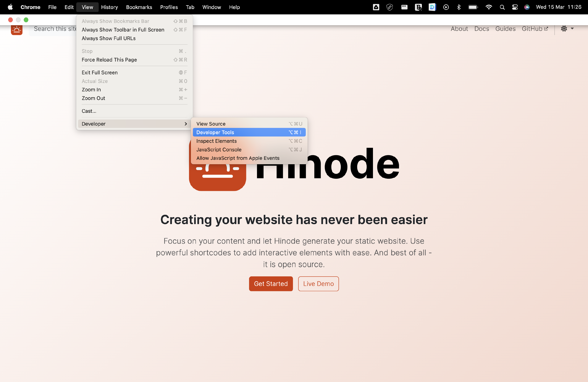
Task: Open the History menu
Action: pos(109,7)
